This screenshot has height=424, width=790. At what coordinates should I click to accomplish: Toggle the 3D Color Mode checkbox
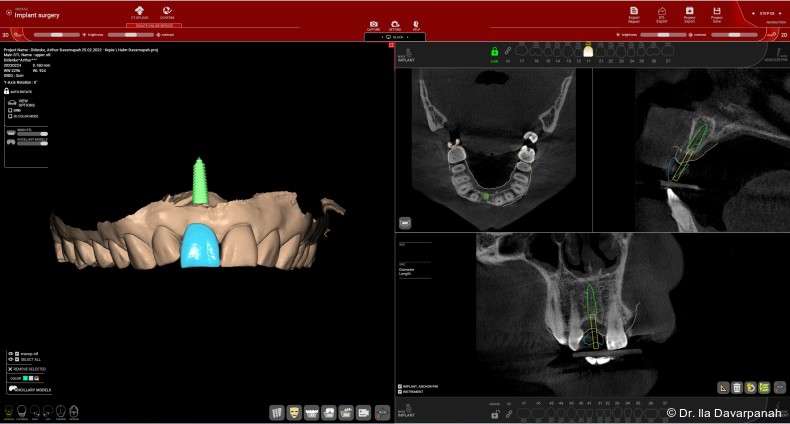click(10, 116)
